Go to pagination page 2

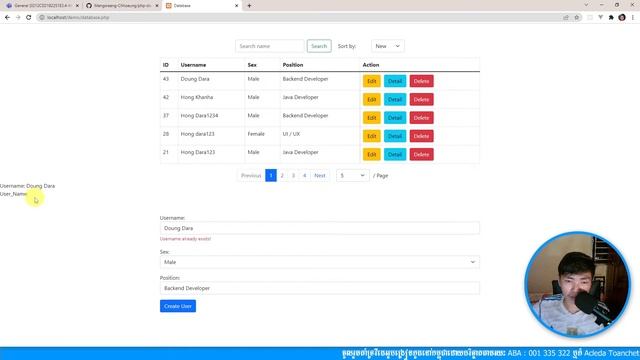pos(282,176)
